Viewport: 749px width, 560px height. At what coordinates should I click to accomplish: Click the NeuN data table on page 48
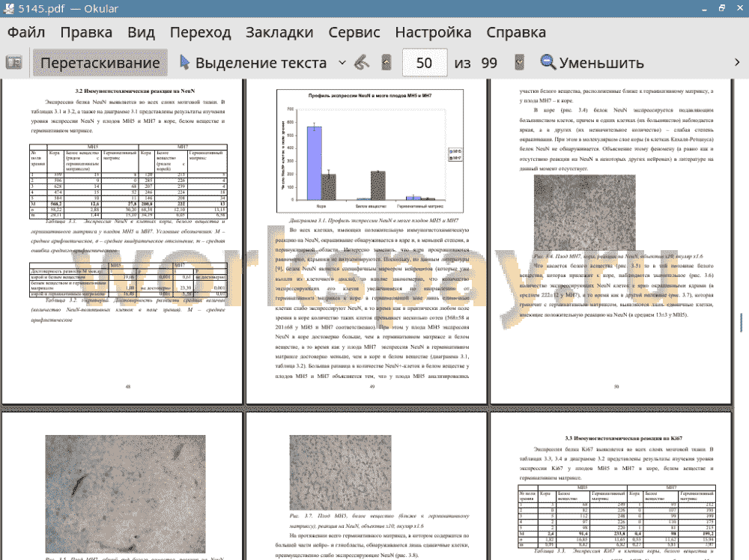[x=128, y=181]
